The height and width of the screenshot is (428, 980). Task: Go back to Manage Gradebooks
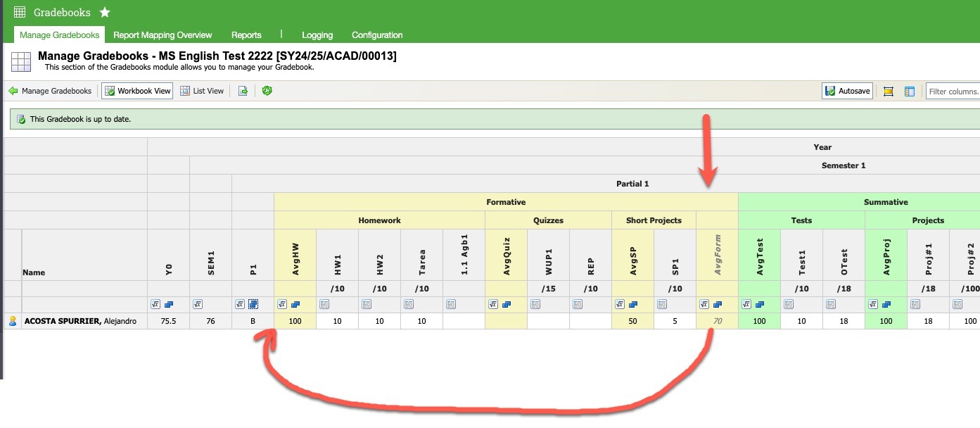[50, 91]
